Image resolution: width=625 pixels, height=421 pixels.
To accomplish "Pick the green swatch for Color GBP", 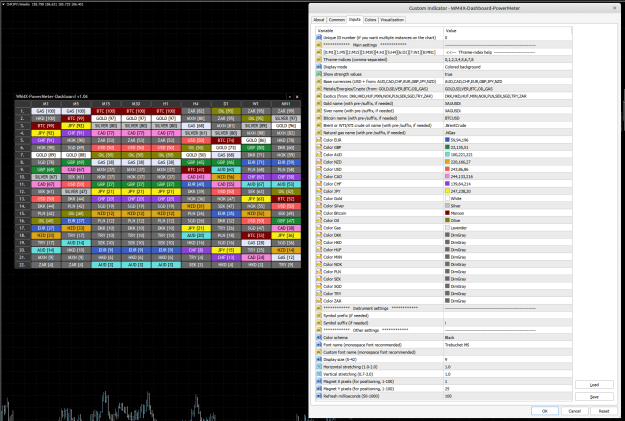I will click(447, 147).
